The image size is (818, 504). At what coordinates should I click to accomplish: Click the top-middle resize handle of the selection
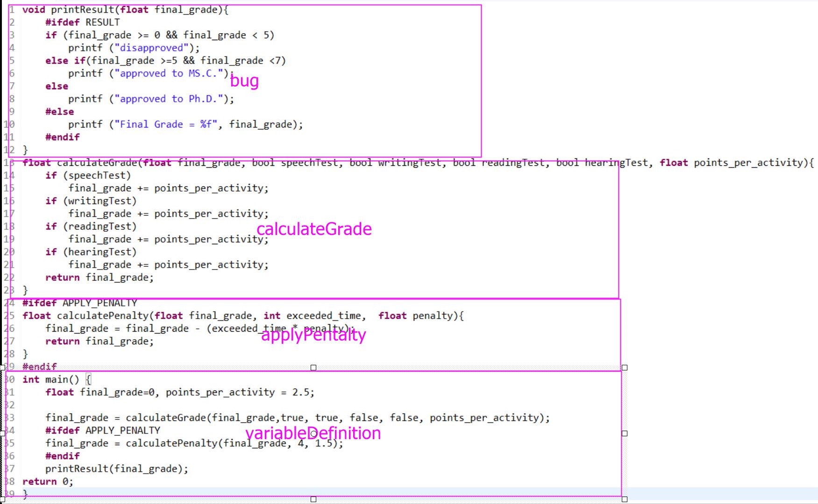313,368
